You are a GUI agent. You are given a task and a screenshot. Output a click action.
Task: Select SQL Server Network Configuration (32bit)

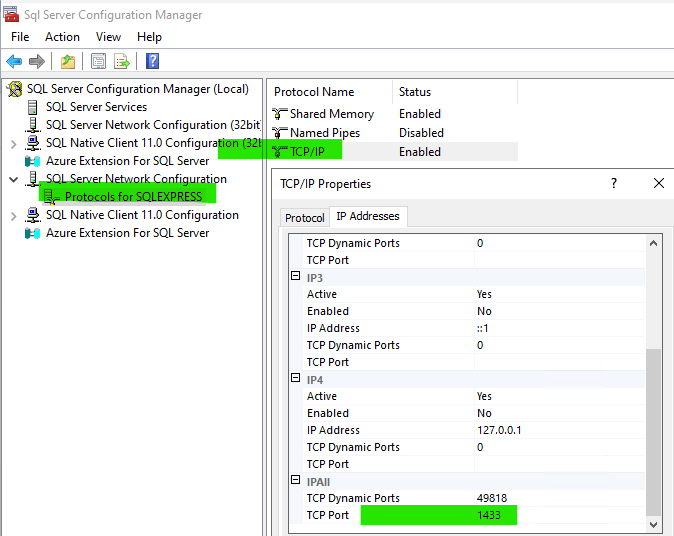point(153,125)
